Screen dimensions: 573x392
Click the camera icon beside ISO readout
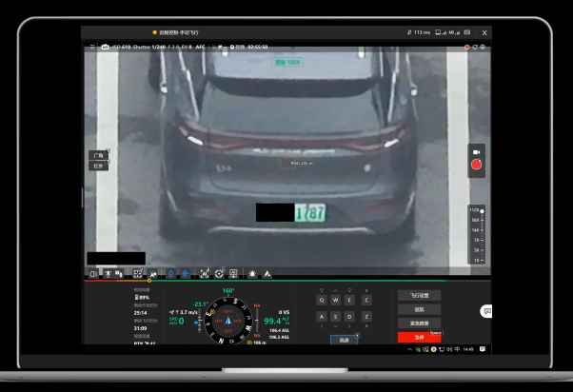(x=105, y=47)
